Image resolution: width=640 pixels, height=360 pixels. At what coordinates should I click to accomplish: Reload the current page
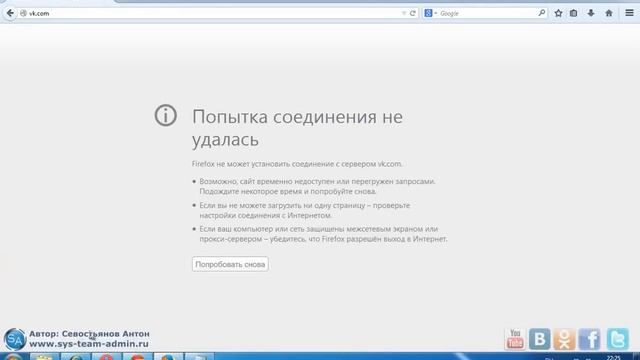pyautogui.click(x=413, y=13)
